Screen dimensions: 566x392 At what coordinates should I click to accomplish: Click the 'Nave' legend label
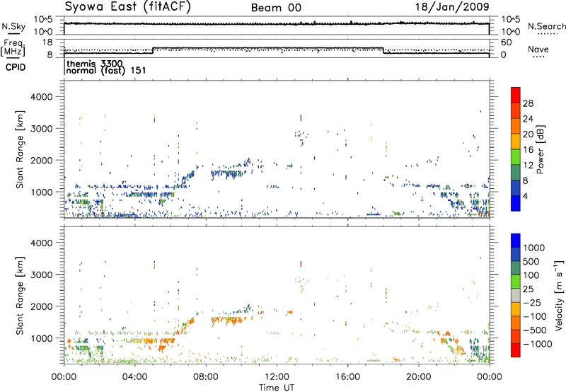pyautogui.click(x=538, y=49)
